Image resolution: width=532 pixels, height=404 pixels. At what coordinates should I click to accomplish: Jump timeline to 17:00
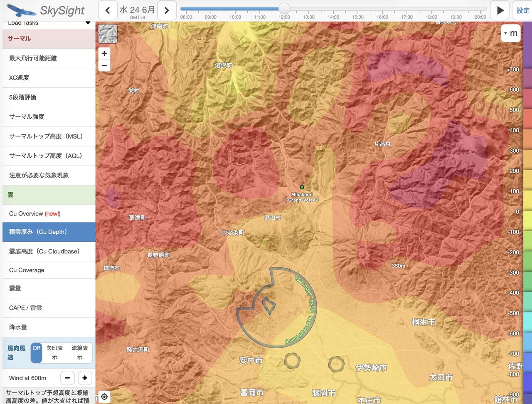[407, 17]
